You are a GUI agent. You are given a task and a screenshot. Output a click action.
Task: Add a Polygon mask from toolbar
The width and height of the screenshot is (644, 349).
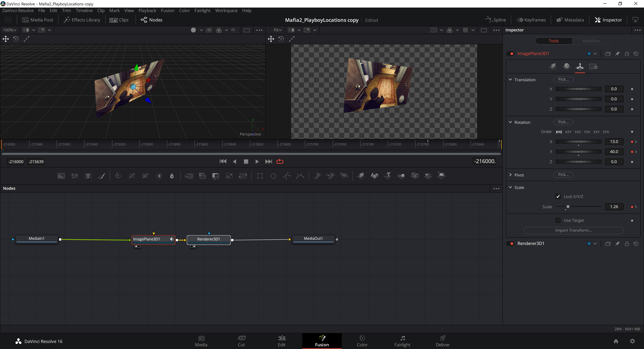click(x=287, y=176)
